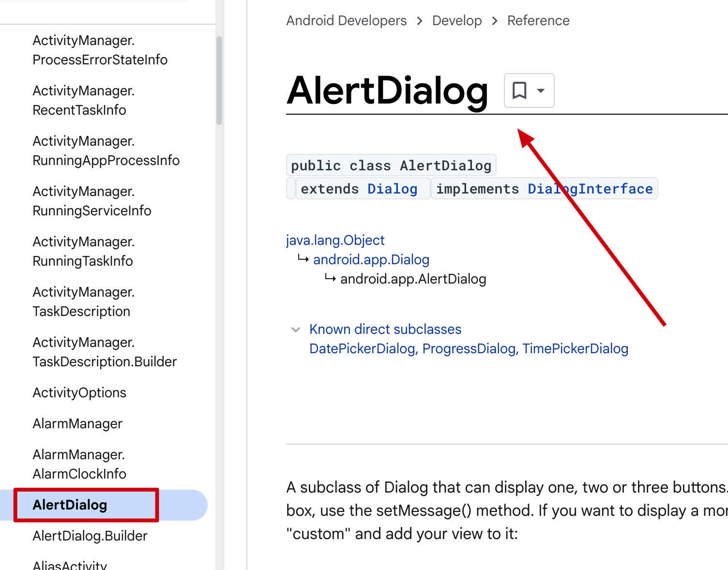
Task: Select the highlighted AlertDialog sidebar entry
Action: coord(104,505)
